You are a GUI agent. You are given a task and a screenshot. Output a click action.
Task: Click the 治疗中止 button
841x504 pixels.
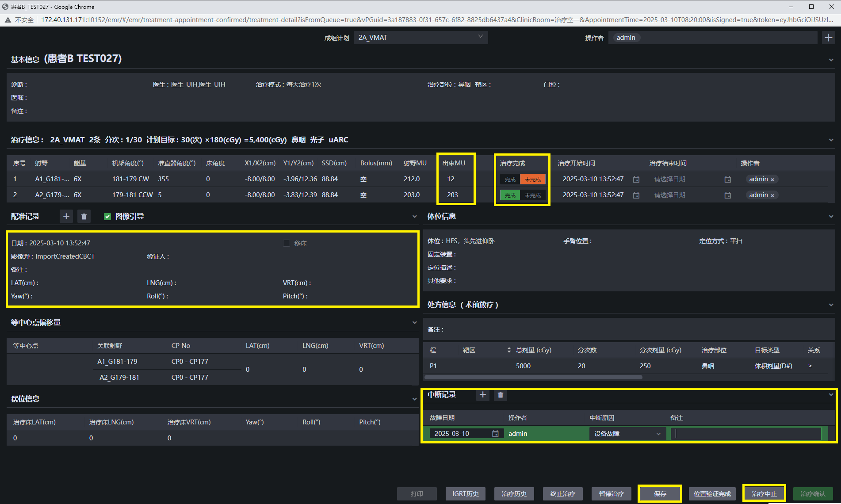coord(764,494)
